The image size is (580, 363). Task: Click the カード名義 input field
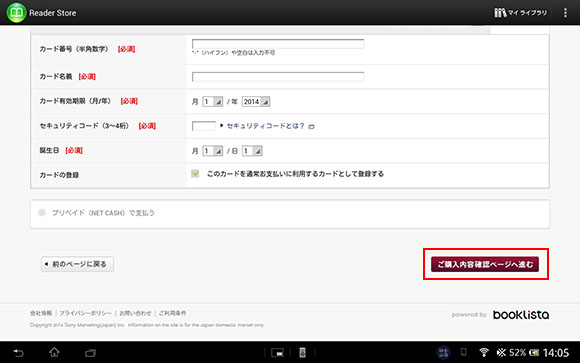(278, 77)
